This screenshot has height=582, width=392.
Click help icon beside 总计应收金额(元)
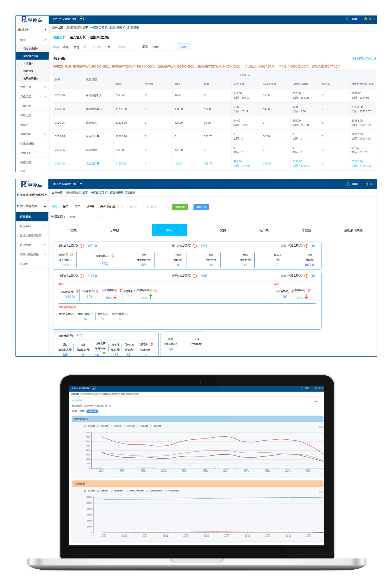point(81,246)
